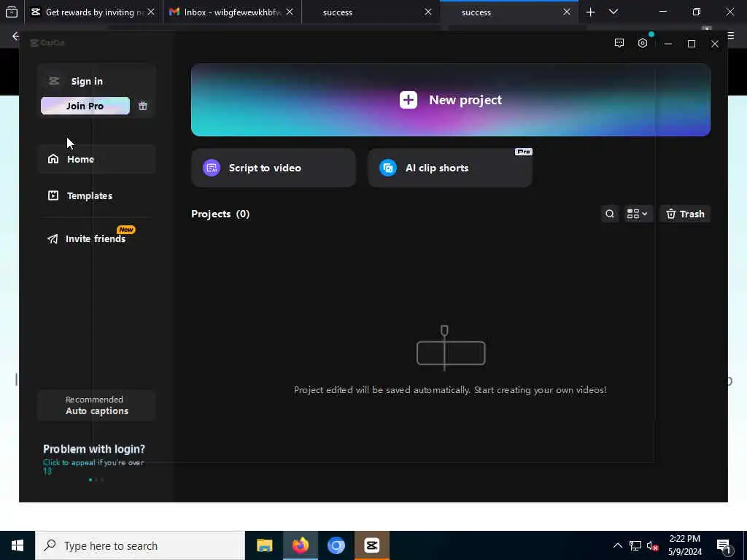Open CapCut settings gear icon
The height and width of the screenshot is (560, 747).
(x=643, y=43)
